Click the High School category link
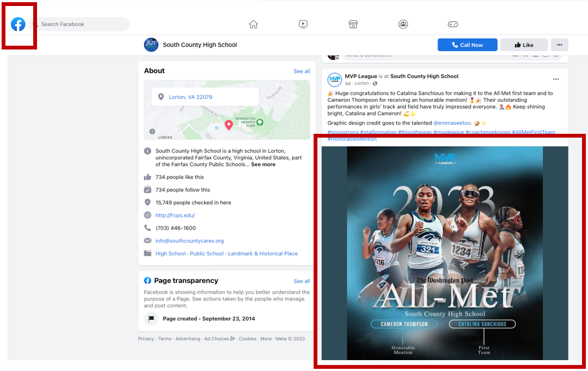Image resolution: width=588 pixels, height=371 pixels. click(170, 253)
